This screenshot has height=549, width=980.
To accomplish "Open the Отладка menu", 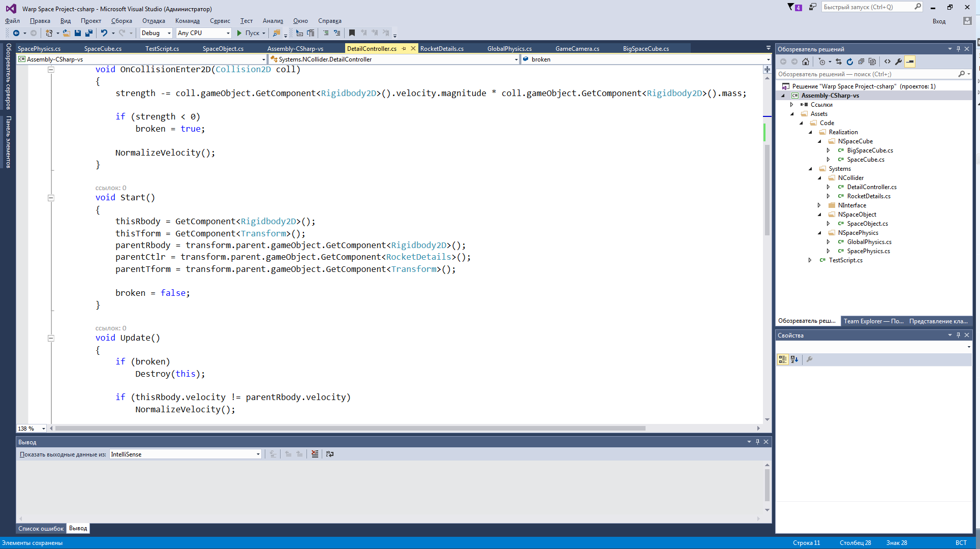I will click(154, 21).
